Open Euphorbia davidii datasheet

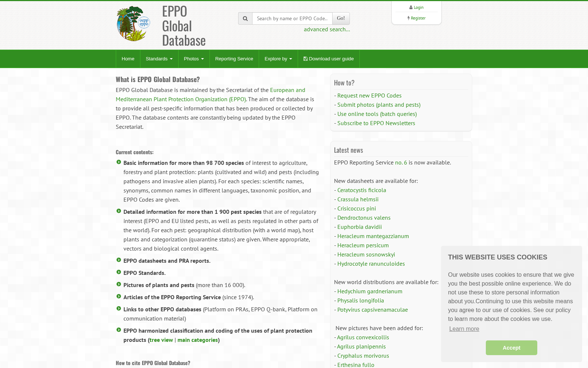[359, 227]
